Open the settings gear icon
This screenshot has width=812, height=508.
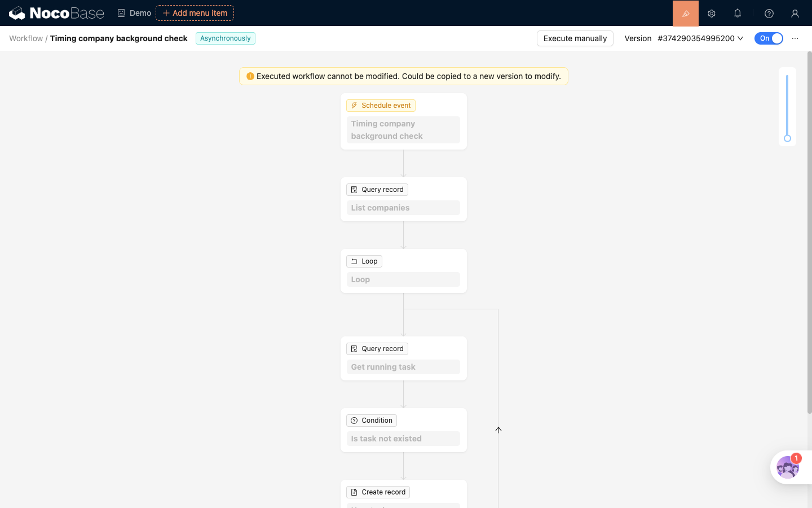[712, 14]
